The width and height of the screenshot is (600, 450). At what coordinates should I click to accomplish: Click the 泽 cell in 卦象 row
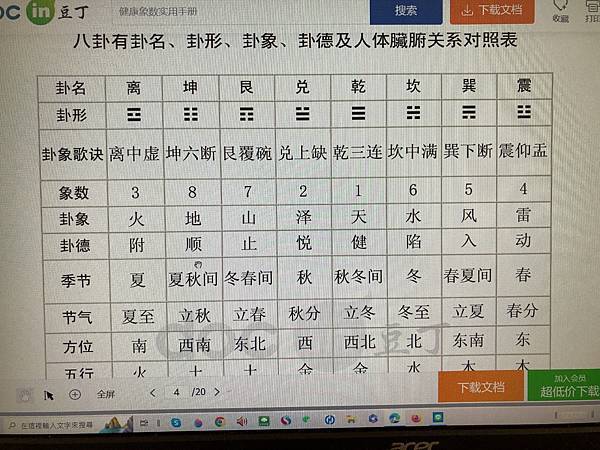pyautogui.click(x=304, y=217)
